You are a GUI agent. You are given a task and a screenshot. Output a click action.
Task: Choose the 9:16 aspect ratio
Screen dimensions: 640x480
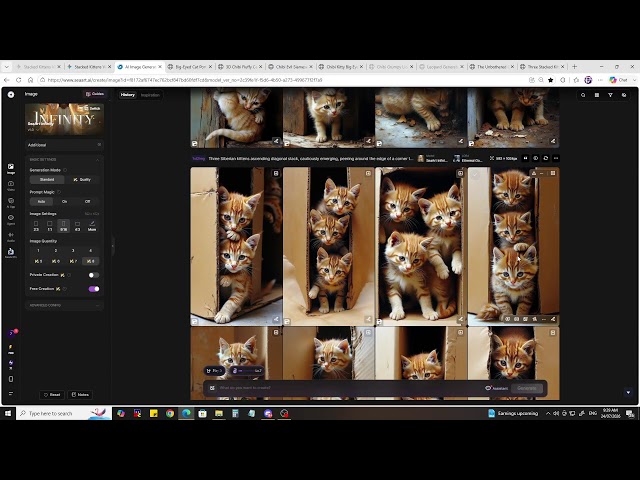click(x=63, y=226)
